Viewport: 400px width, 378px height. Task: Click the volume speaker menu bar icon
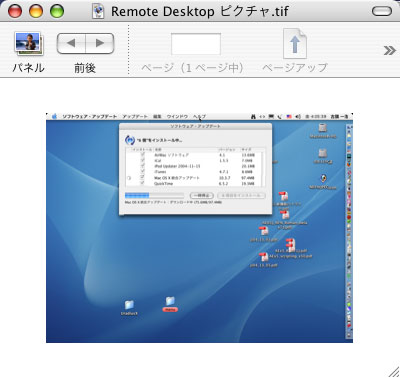[x=298, y=117]
